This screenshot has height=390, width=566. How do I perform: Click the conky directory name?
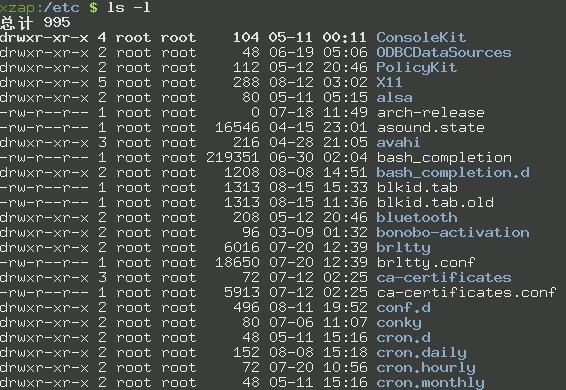pyautogui.click(x=399, y=322)
